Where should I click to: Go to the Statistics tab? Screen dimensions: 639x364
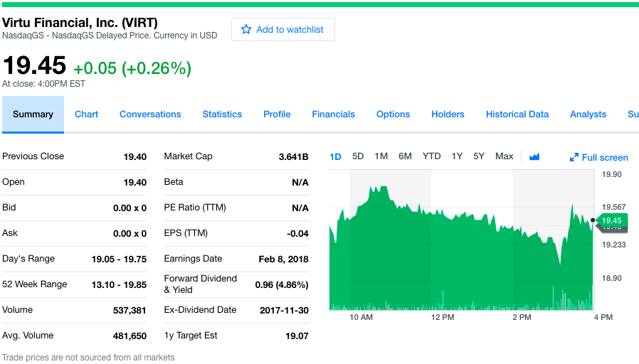tap(222, 114)
